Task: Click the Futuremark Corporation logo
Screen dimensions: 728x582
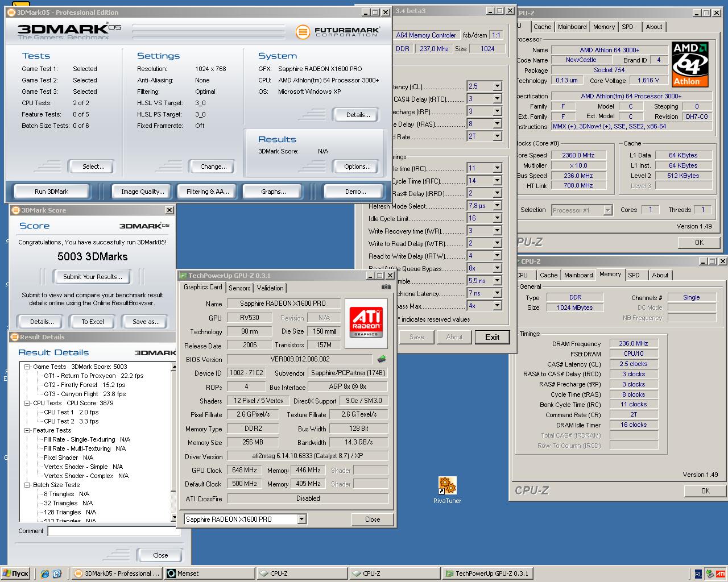Action: pyautogui.click(x=337, y=32)
